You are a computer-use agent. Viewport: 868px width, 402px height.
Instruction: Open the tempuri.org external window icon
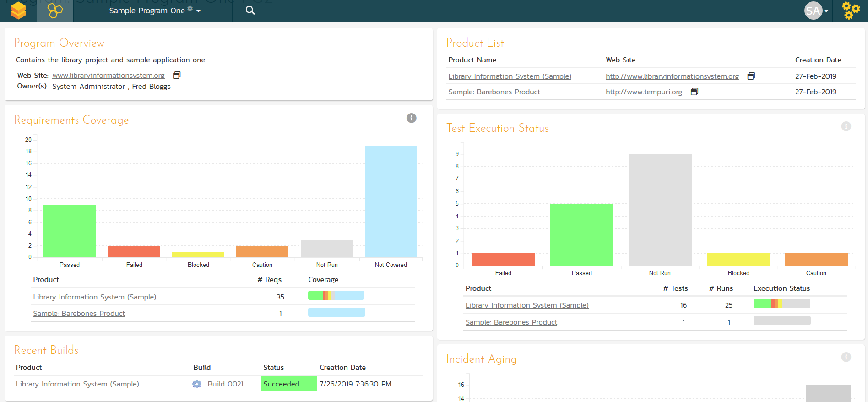point(694,92)
